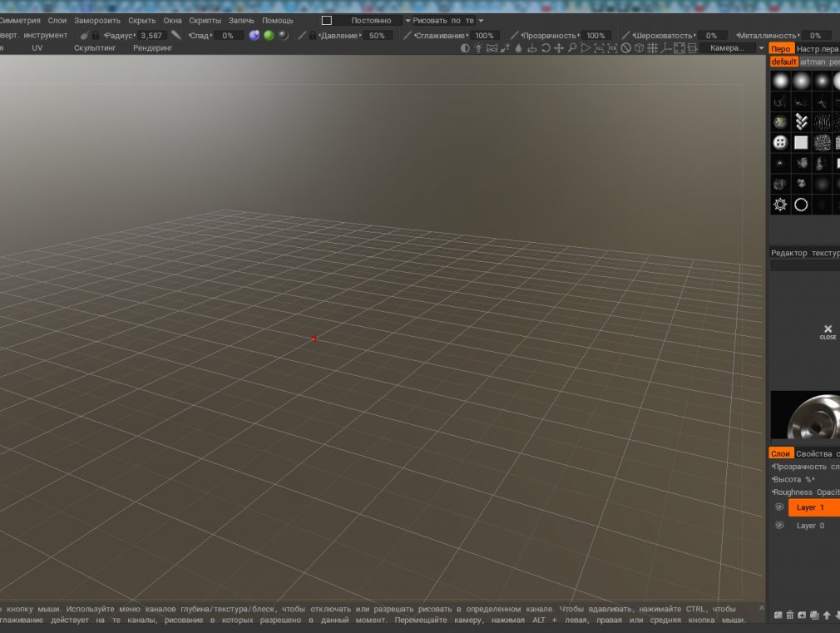Select the four-hole button brush alpha
840x633 pixels.
click(x=780, y=142)
